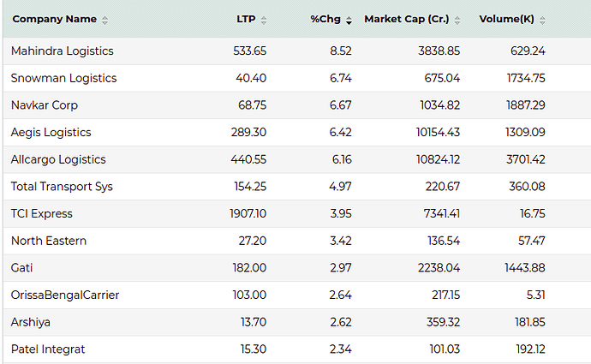Choose TCI Express from the list

click(41, 213)
